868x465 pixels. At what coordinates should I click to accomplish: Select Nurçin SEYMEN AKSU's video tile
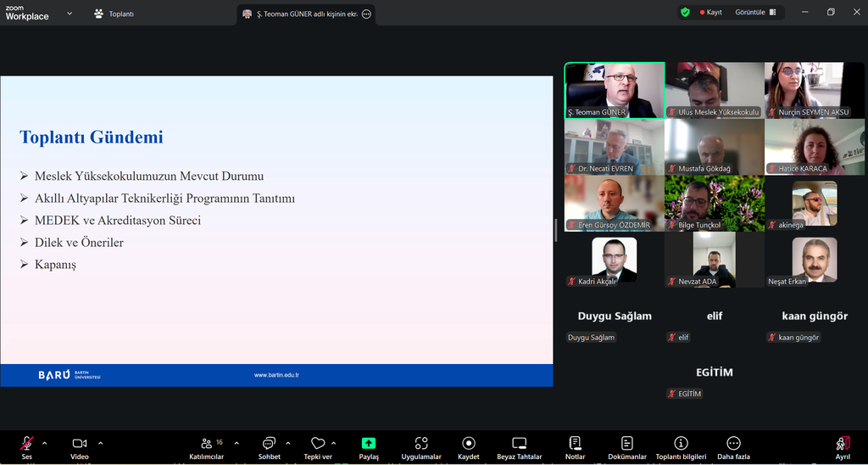click(815, 89)
